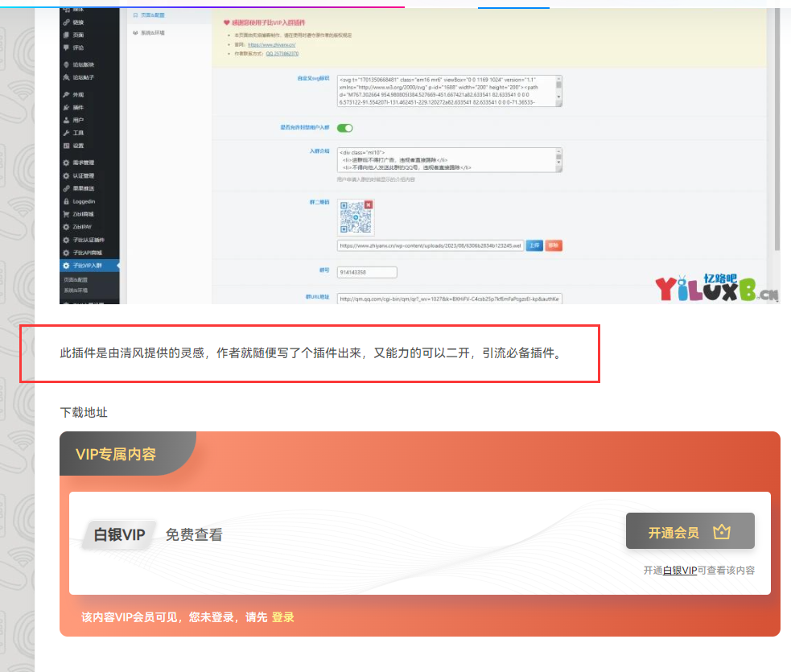Toggle the 是否允许封禁用户入群 switch

click(344, 127)
